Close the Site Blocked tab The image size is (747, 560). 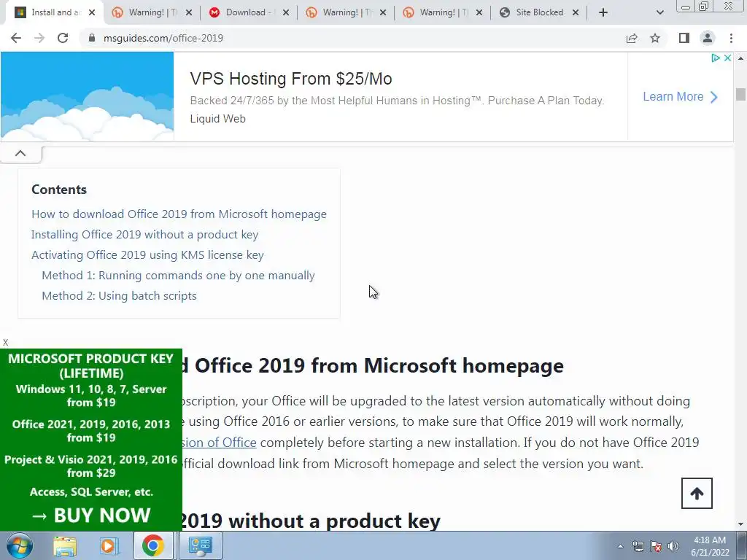point(576,12)
